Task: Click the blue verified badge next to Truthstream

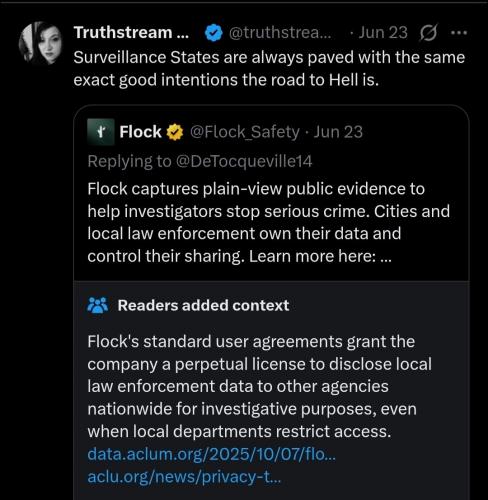Action: [213, 33]
